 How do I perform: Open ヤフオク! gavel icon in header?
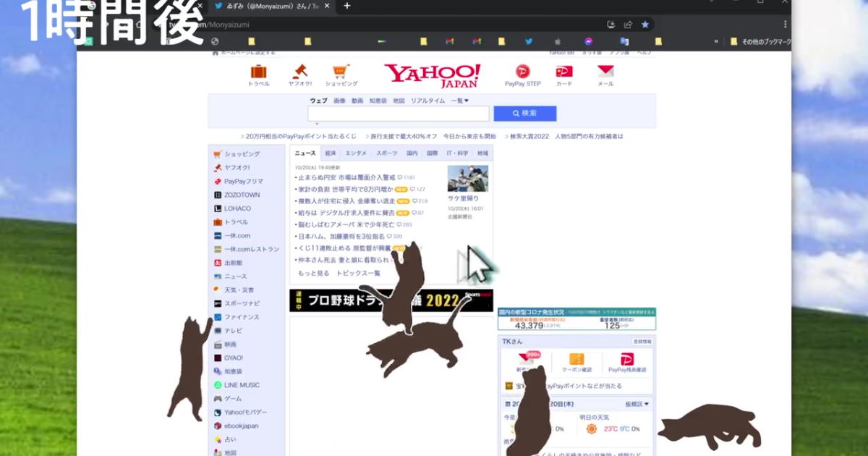point(299,72)
